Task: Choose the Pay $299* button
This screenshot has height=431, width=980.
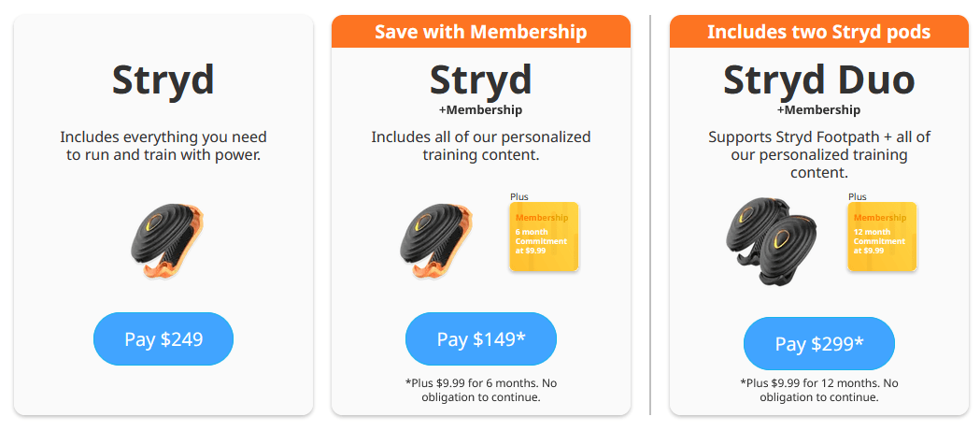Action: [x=819, y=343]
